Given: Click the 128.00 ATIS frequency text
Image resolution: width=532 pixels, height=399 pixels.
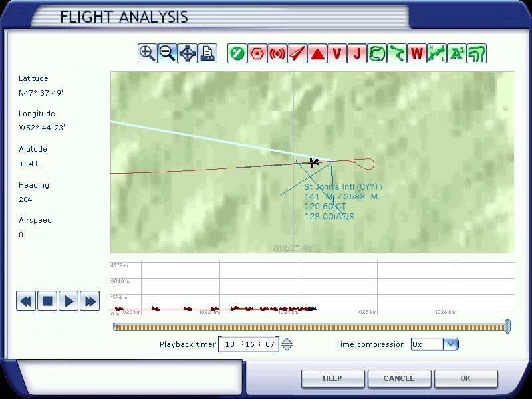Looking at the screenshot, I should pyautogui.click(x=329, y=217).
